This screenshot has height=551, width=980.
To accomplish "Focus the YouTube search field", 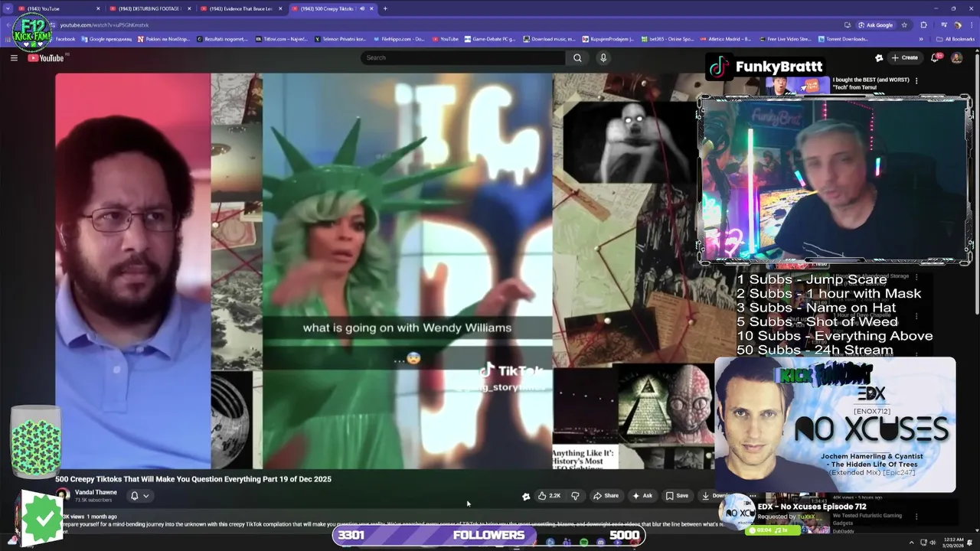I will pyautogui.click(x=463, y=57).
